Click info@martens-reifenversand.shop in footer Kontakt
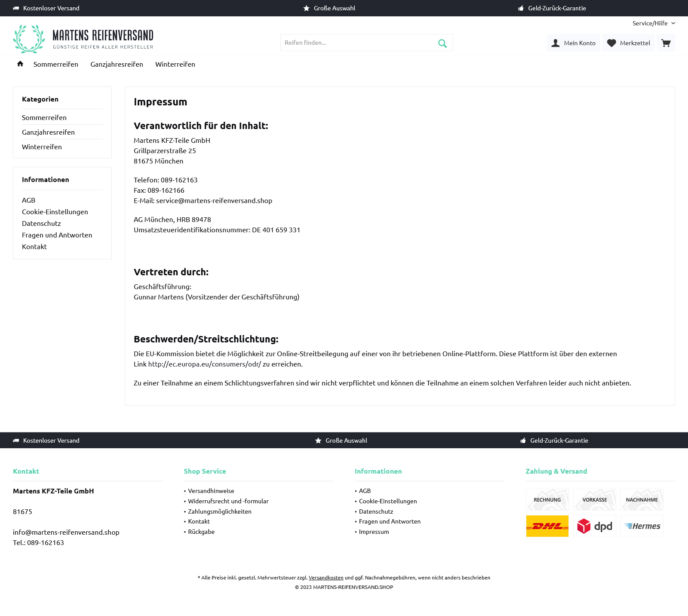Viewport: 688px width, 616px height. click(66, 532)
